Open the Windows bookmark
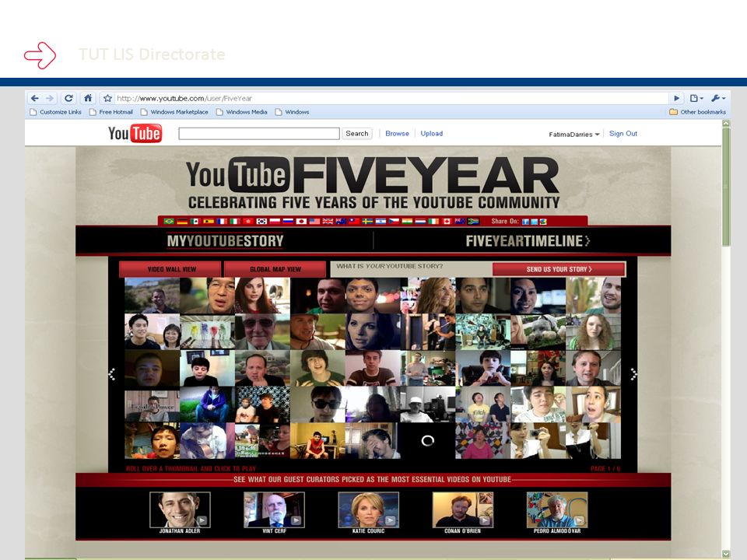 (292, 112)
